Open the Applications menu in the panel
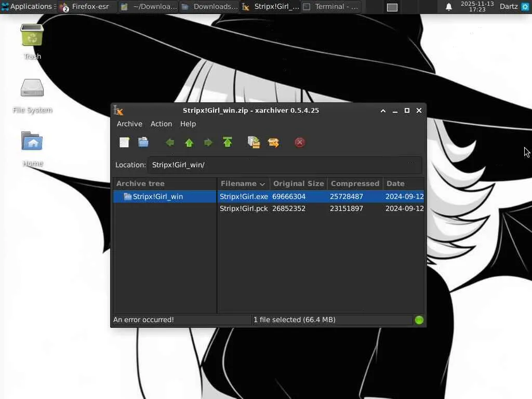This screenshot has width=532, height=399. (x=29, y=6)
